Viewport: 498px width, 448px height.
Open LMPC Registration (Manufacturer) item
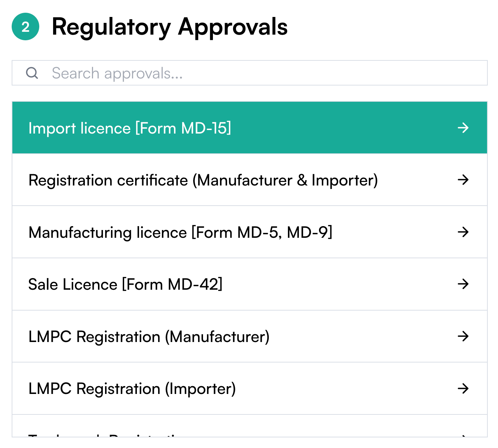(250, 336)
